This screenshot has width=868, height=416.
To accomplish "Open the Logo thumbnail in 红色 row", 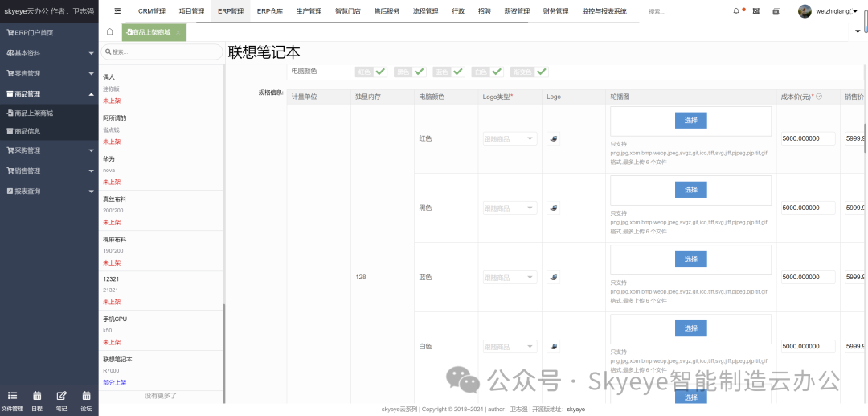I will (553, 138).
